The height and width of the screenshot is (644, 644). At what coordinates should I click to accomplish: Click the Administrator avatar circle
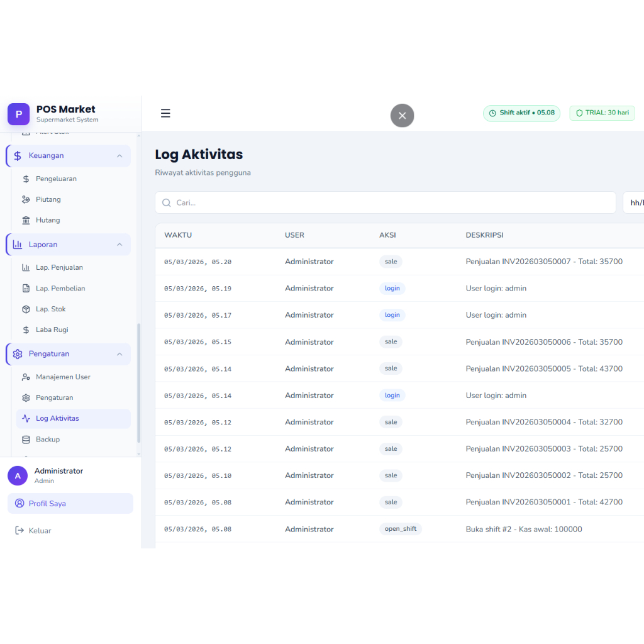click(18, 475)
